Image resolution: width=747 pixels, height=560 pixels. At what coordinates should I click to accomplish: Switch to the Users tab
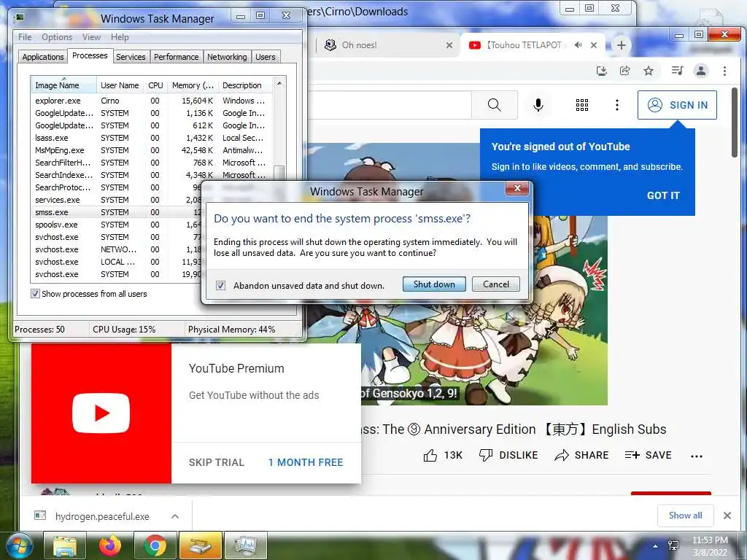coord(266,57)
